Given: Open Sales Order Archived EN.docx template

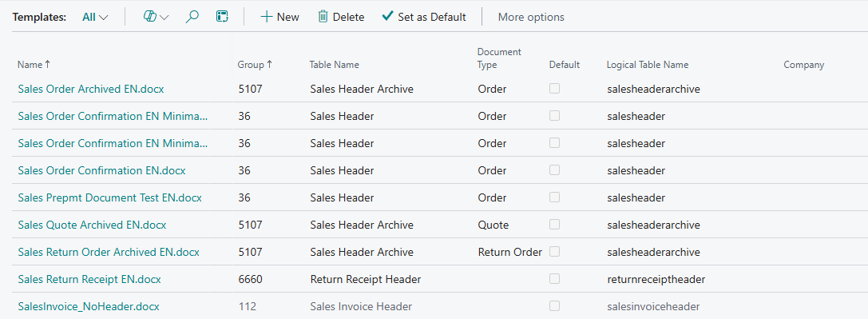Looking at the screenshot, I should 91,89.
